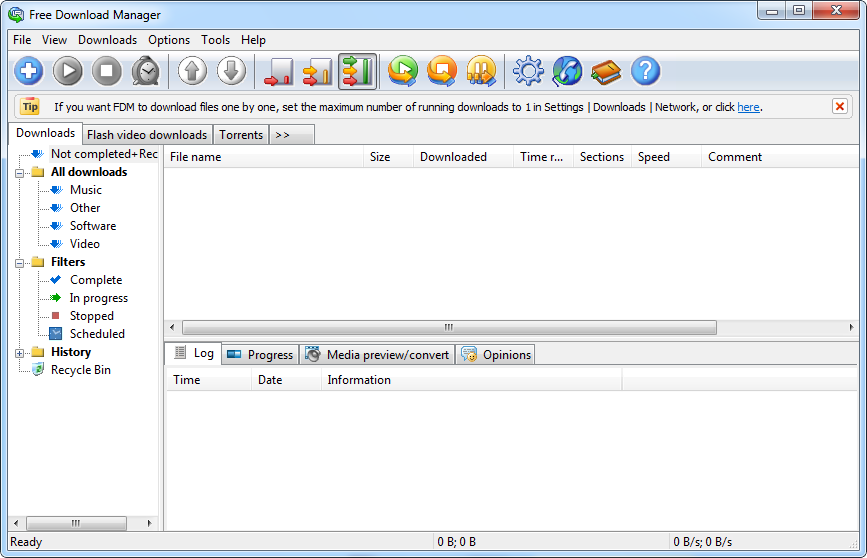Collapse the Filters tree node
Image resolution: width=867 pixels, height=558 pixels.
click(x=19, y=263)
